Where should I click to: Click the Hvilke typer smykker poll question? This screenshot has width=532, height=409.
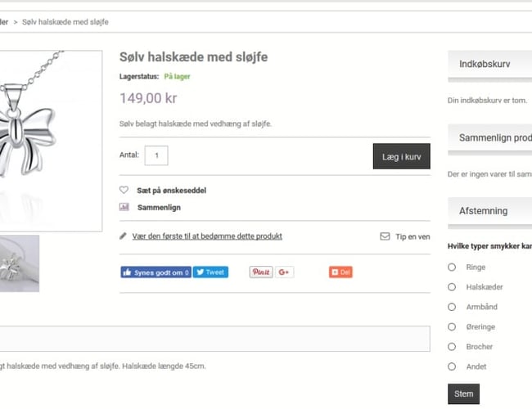(489, 246)
